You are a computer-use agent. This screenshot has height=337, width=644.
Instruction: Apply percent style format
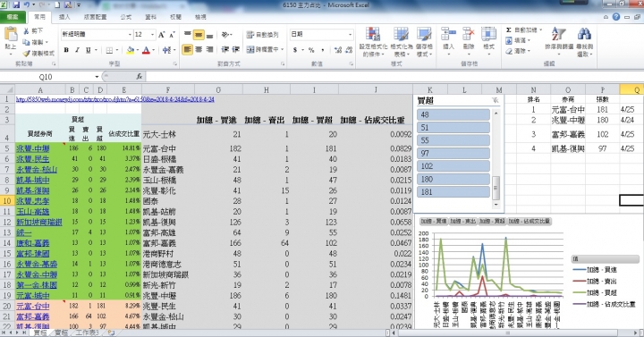click(x=311, y=50)
